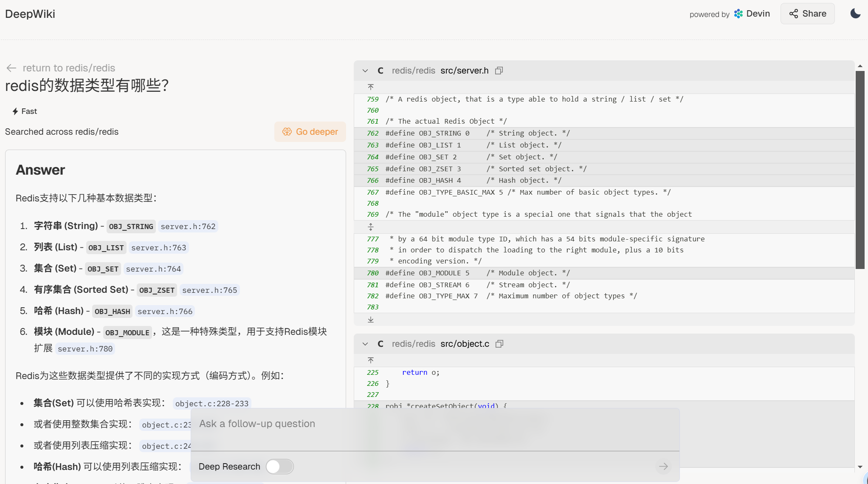Screen dimensions: 868x484
Task: Open the server.h:763 citation
Action: tap(159, 248)
